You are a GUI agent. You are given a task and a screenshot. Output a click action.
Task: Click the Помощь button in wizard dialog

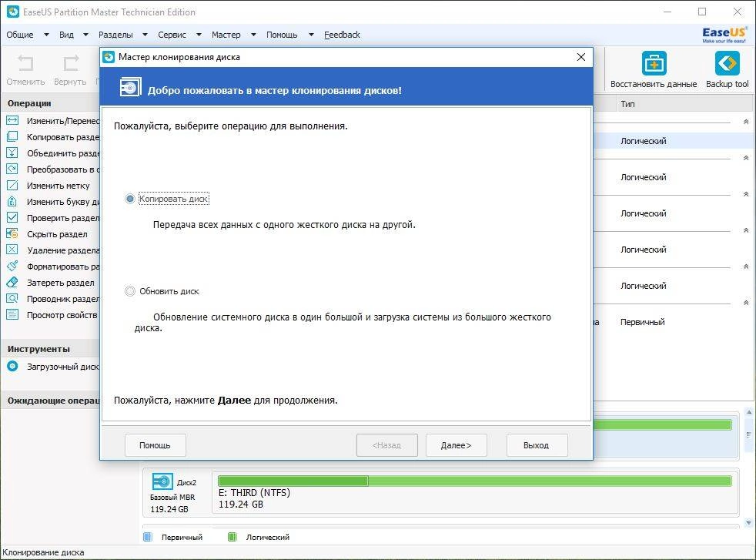pos(155,444)
